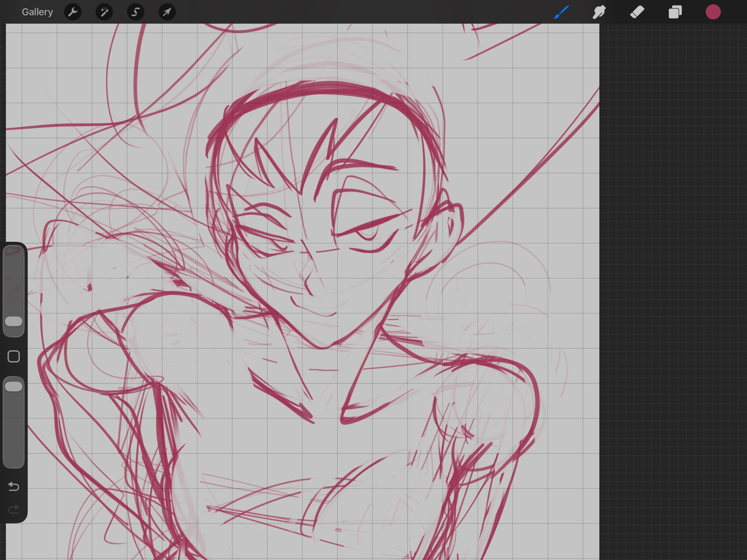
Task: Activate the Transform arrow tool
Action: (x=167, y=12)
